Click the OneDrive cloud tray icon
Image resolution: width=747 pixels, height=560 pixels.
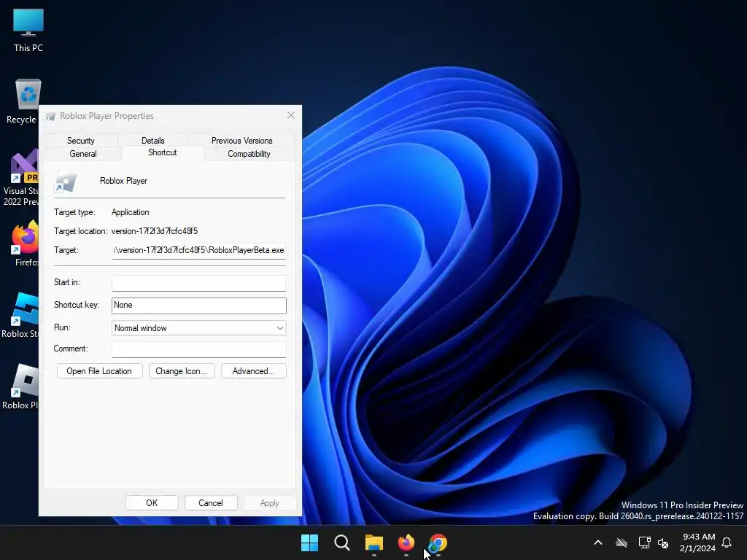[x=622, y=542]
